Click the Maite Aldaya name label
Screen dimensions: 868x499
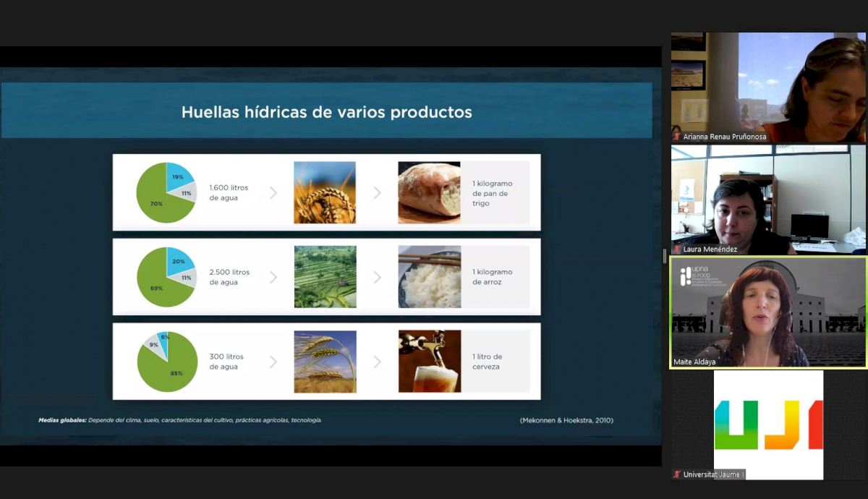tap(693, 361)
